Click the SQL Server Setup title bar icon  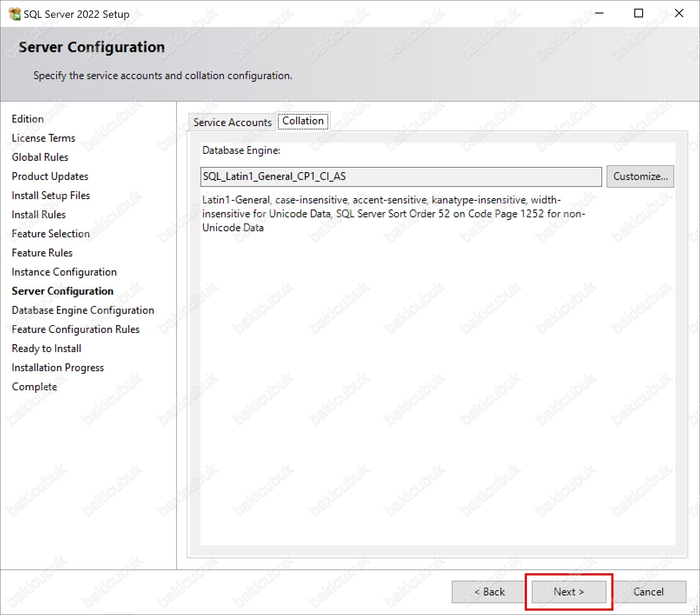tap(14, 14)
